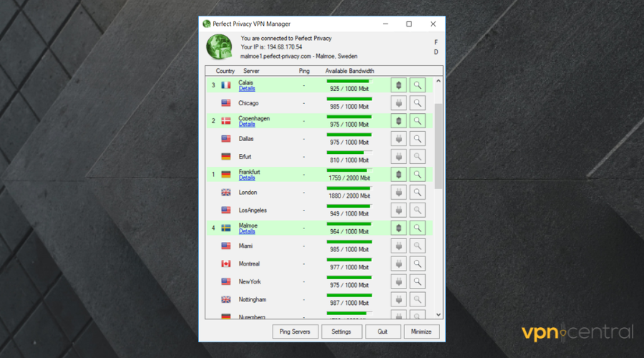Disconnect the Frankfurt server plug icon
Screen dimensions: 644x358
coord(399,175)
